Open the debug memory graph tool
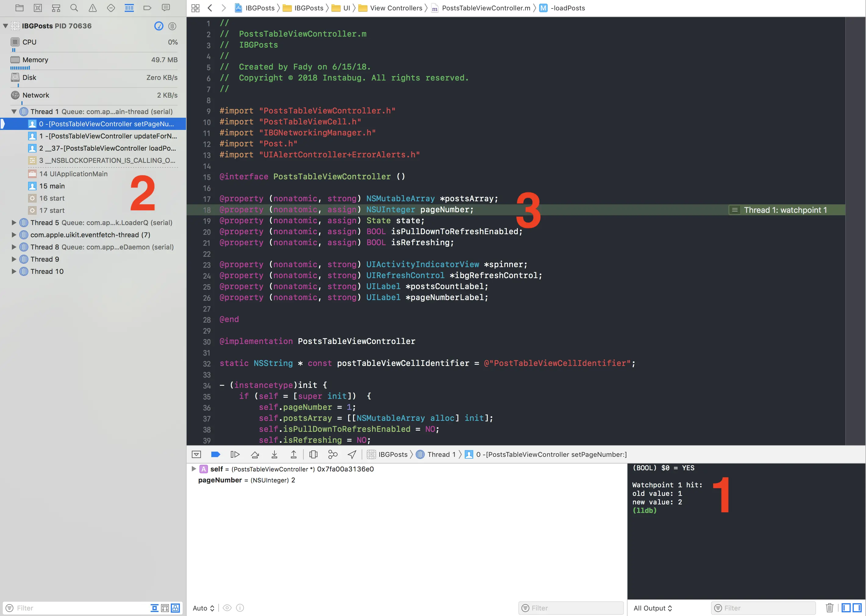 point(333,454)
